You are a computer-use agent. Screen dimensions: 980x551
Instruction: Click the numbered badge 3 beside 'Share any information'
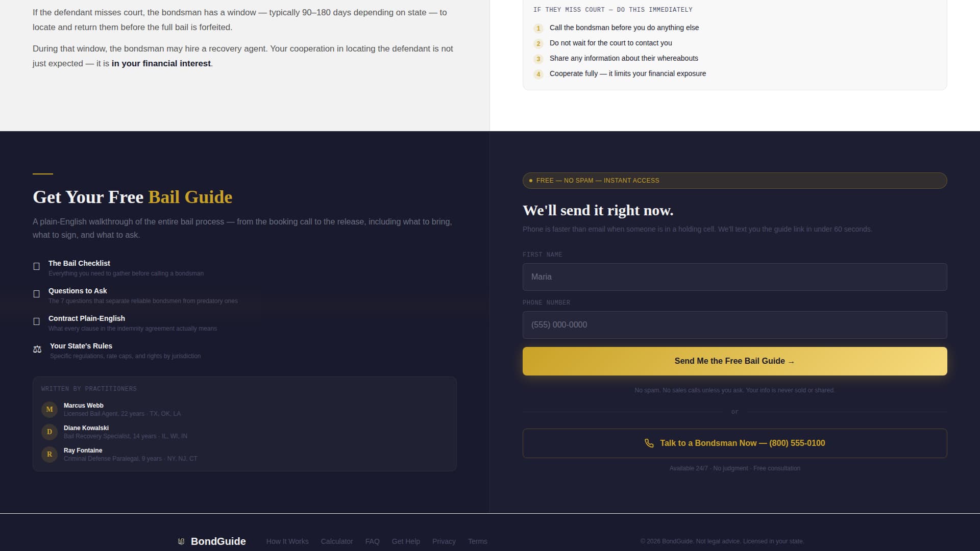pos(538,59)
